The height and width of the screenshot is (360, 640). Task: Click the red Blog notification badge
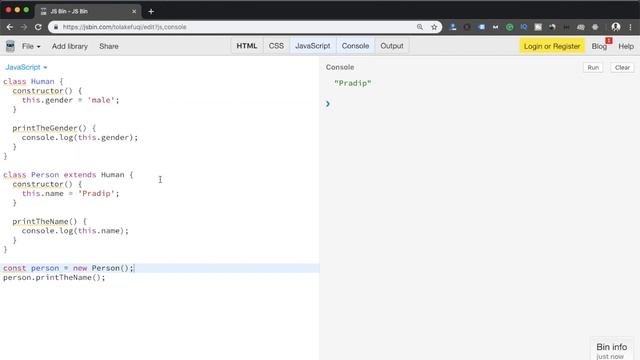609,40
